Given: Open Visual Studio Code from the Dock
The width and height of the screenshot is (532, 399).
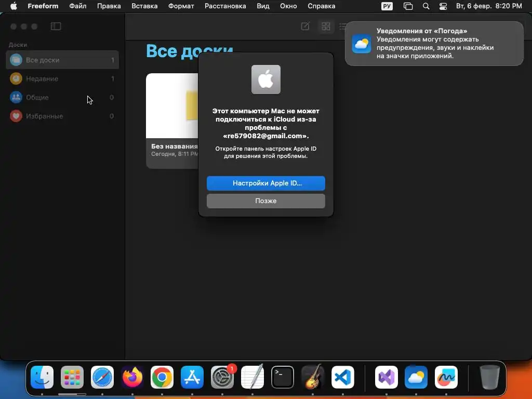Looking at the screenshot, I should [x=343, y=377].
